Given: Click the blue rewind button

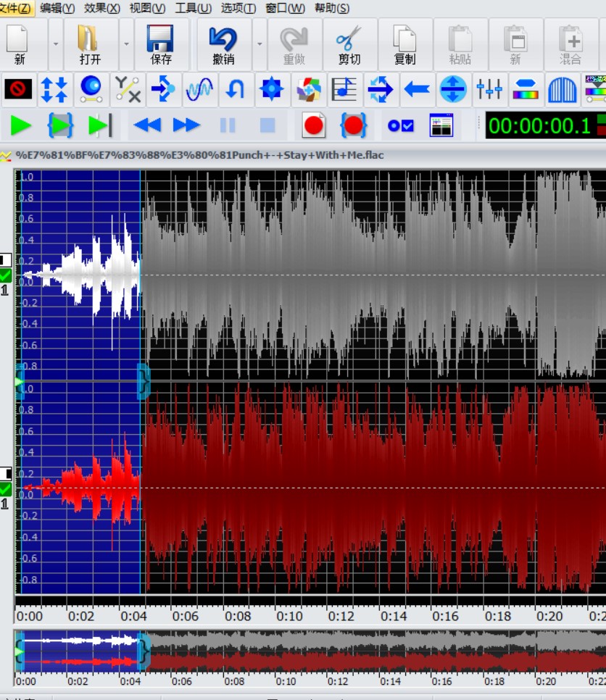Looking at the screenshot, I should click(147, 125).
